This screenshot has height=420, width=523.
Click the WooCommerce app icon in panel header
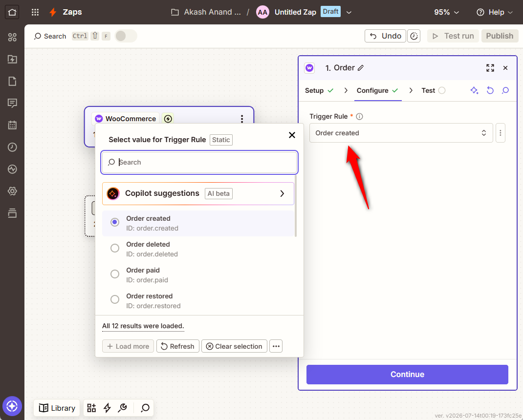click(x=309, y=68)
